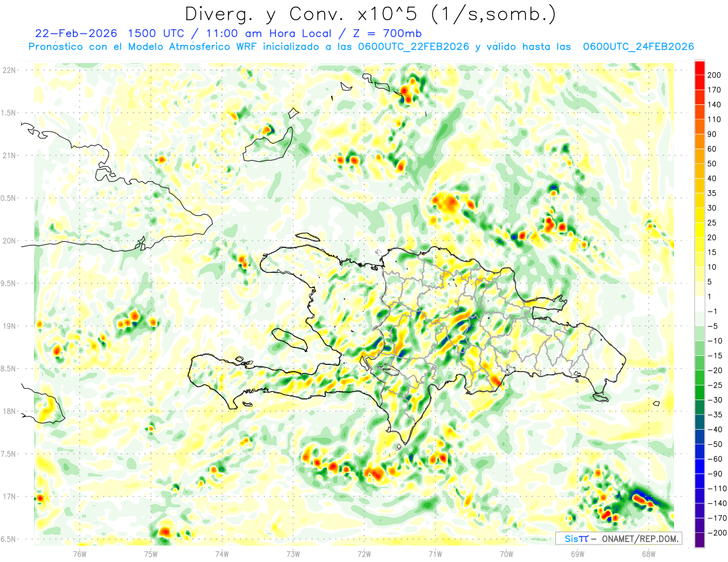This screenshot has width=728, height=562.
Task: Click the '-200' color scale label
Action: pyautogui.click(x=717, y=534)
